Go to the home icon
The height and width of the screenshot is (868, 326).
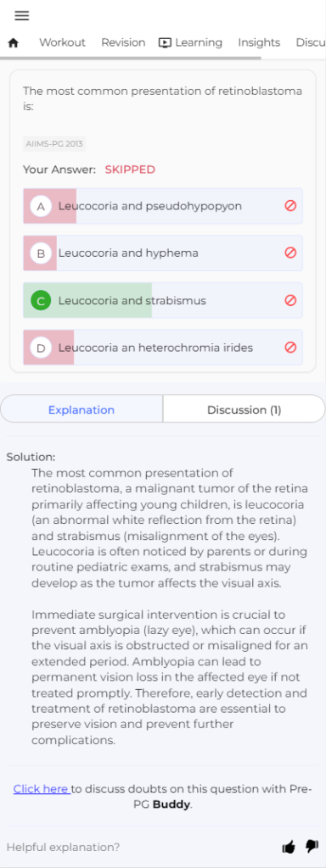pos(14,42)
